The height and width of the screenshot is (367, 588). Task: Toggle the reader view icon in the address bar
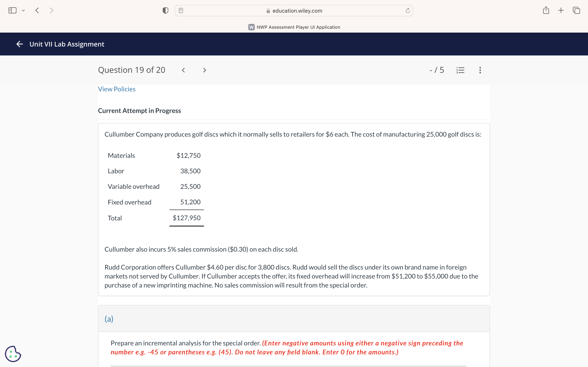[181, 10]
